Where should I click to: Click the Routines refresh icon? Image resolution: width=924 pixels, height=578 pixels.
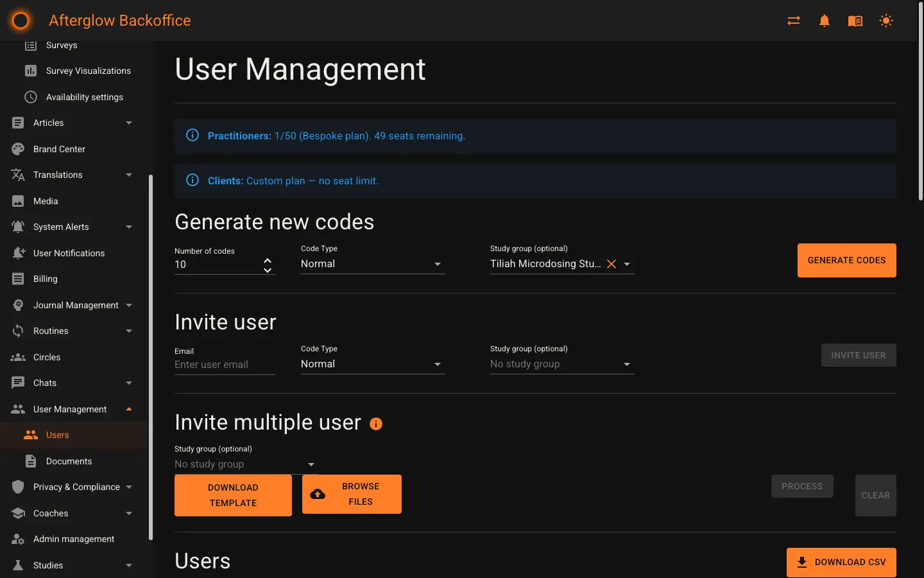[18, 331]
